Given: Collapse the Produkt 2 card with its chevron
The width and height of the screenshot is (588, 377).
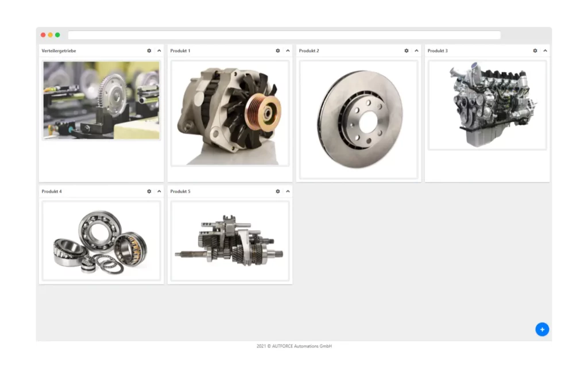Looking at the screenshot, I should pyautogui.click(x=416, y=51).
